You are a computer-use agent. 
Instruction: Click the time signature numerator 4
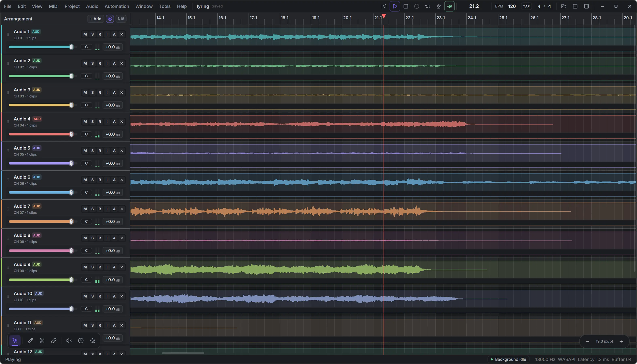[x=539, y=6]
